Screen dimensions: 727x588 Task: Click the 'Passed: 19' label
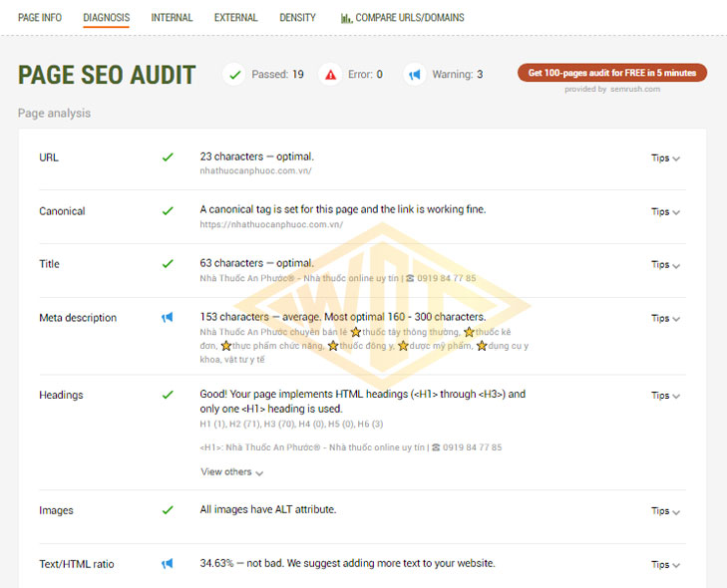point(277,74)
